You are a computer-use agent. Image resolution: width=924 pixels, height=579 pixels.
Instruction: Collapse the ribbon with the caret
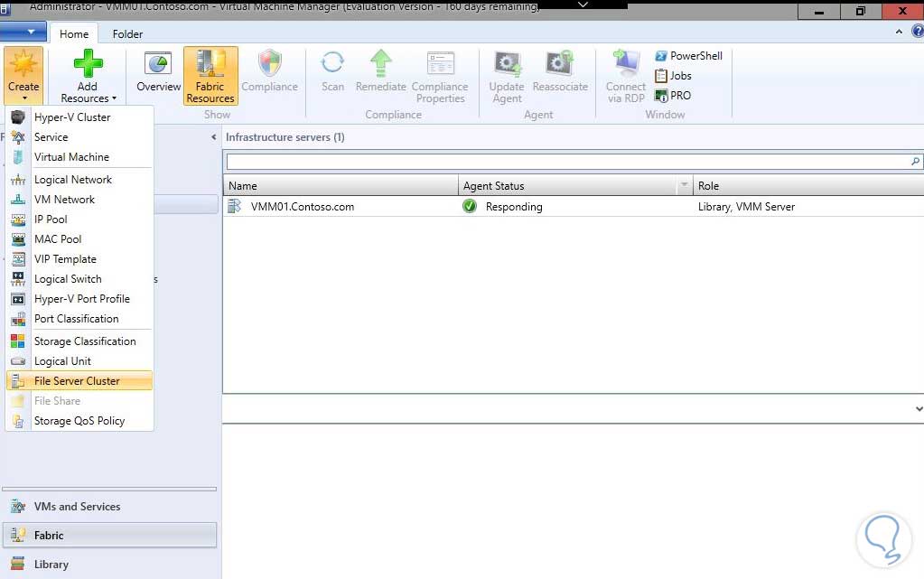(899, 32)
